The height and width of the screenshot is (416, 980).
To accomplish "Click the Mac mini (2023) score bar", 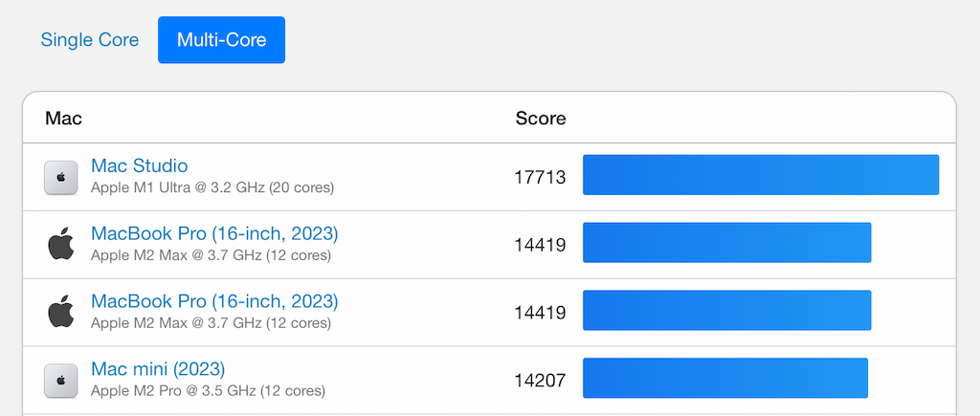I will (725, 378).
